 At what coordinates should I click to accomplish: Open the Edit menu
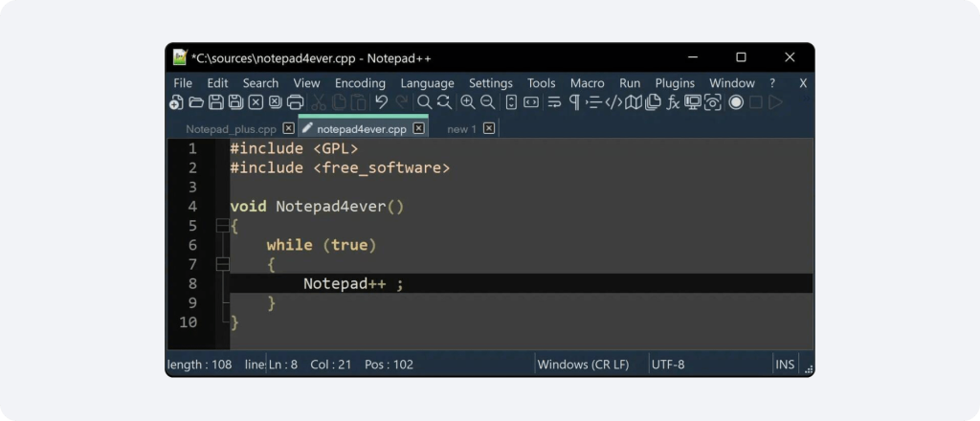[217, 83]
